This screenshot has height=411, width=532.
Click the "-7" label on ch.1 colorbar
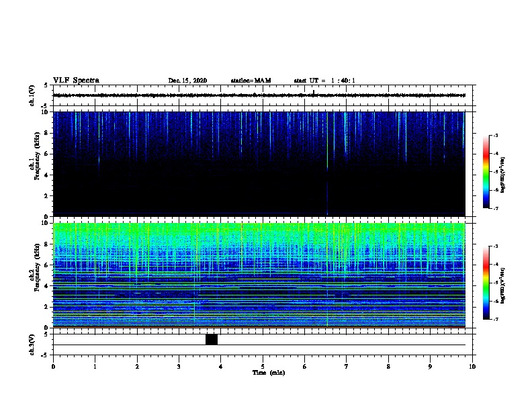(x=496, y=208)
